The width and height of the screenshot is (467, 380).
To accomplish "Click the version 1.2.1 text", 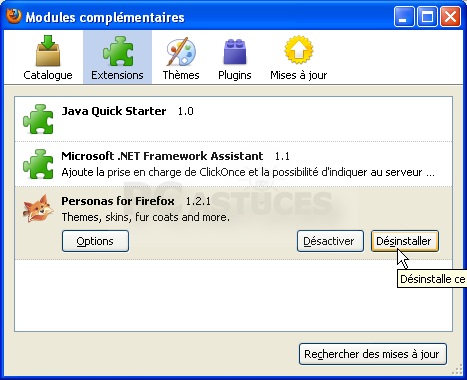I will 198,201.
